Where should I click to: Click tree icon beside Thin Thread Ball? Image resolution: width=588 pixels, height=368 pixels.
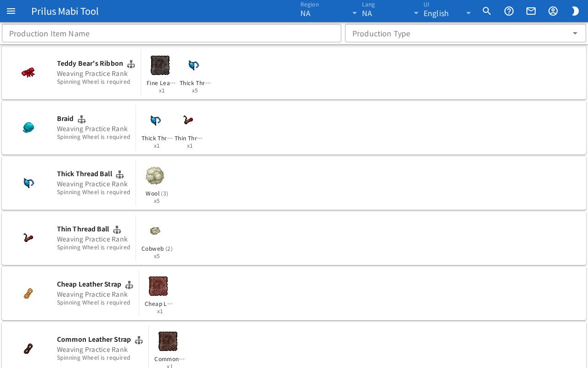pos(117,230)
